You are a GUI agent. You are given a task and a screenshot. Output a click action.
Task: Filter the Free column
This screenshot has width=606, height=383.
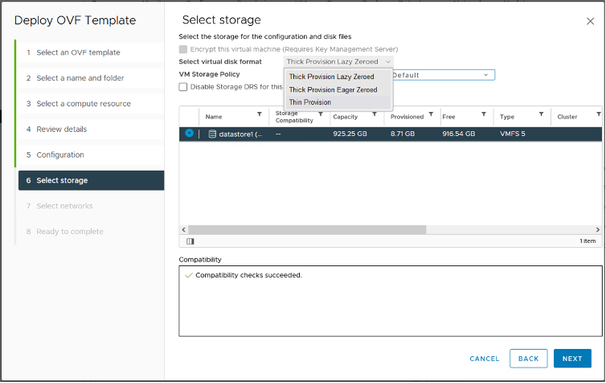483,114
